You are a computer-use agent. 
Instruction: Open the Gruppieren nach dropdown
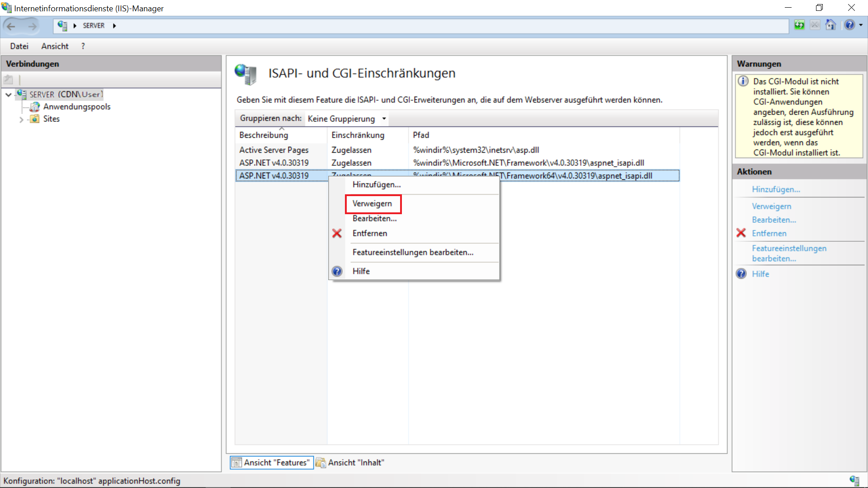click(x=346, y=118)
